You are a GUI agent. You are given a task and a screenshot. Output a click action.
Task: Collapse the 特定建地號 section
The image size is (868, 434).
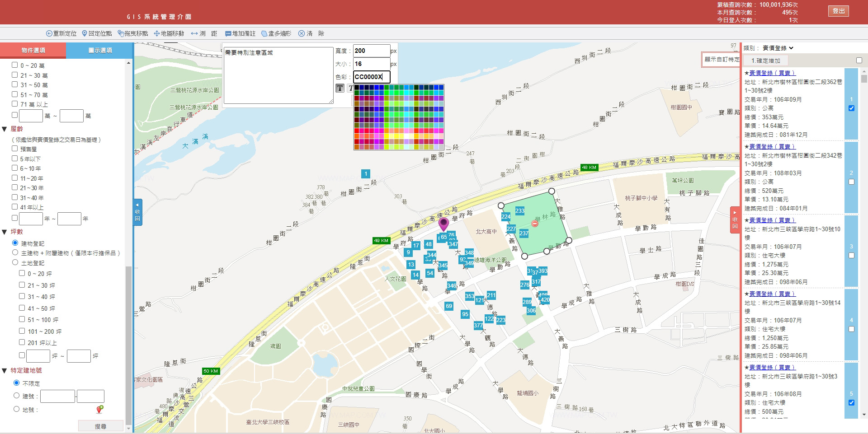[x=5, y=370]
